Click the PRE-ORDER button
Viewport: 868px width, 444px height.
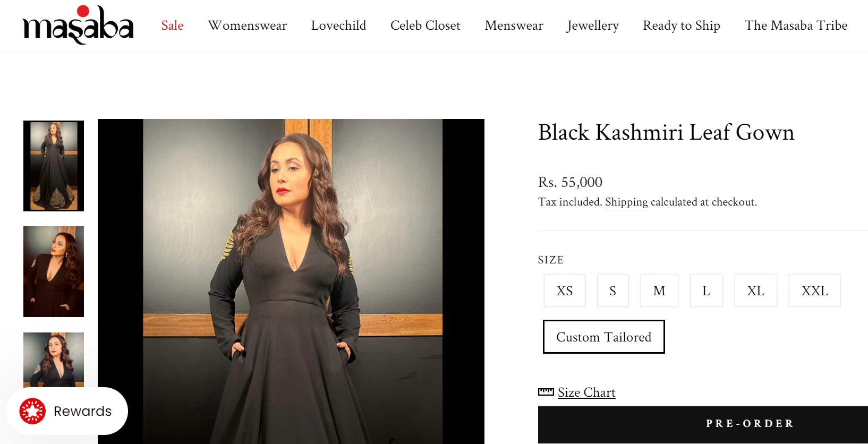pos(748,424)
